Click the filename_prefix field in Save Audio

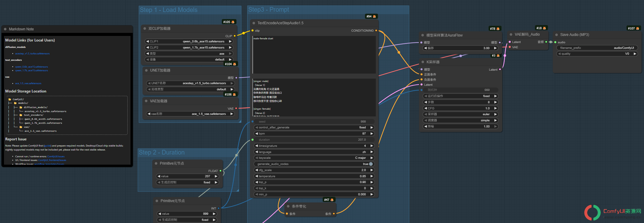click(x=597, y=48)
